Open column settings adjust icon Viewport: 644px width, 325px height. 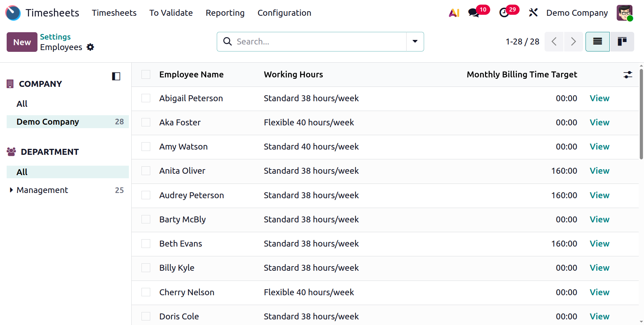coord(628,75)
